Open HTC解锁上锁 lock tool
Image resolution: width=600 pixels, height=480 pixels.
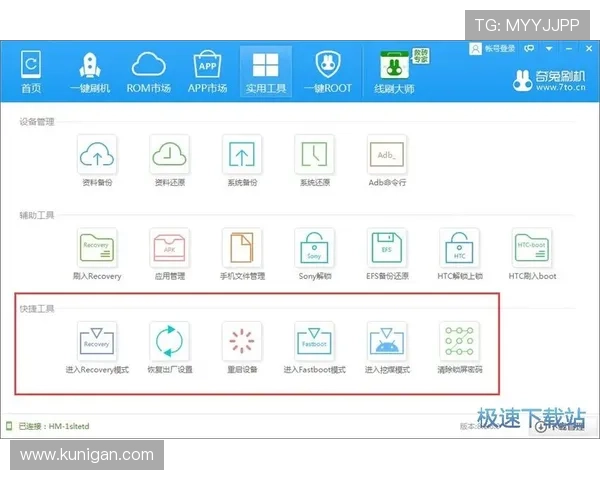[x=460, y=254]
